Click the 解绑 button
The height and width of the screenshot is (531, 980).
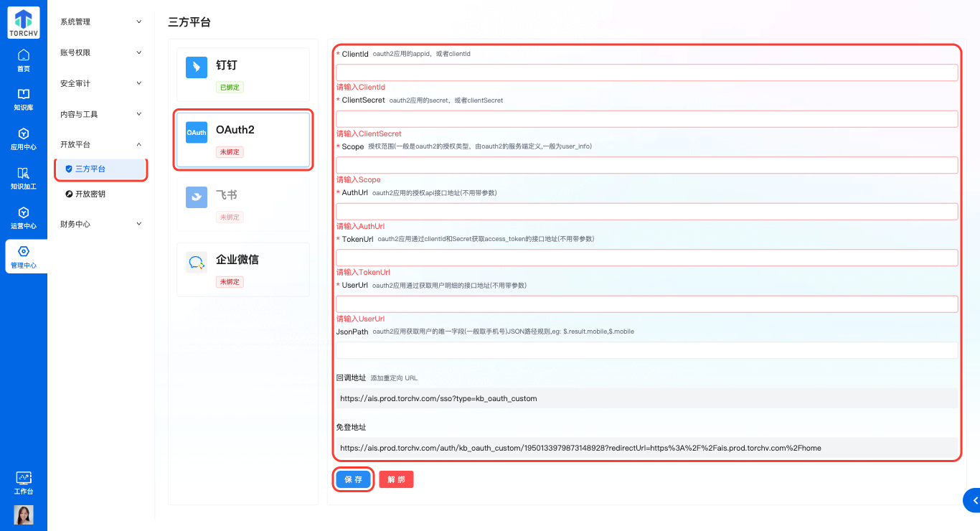[x=395, y=479]
